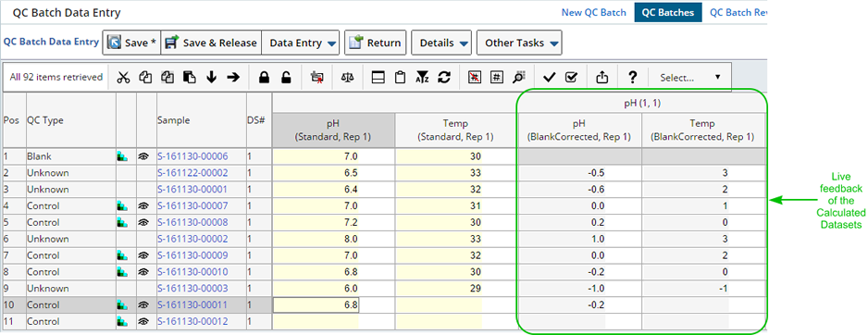This screenshot has width=868, height=335.
Task: Click the Fill Right arrow icon
Action: pos(233,78)
